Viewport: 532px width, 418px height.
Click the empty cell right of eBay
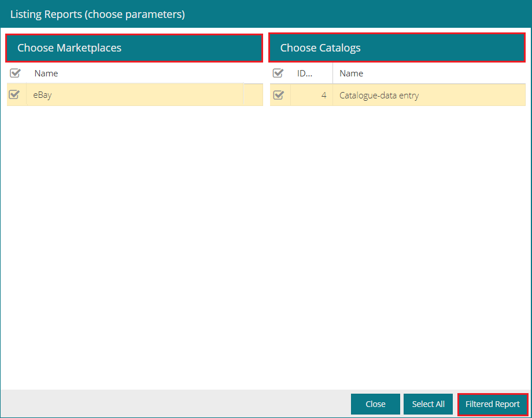click(253, 95)
